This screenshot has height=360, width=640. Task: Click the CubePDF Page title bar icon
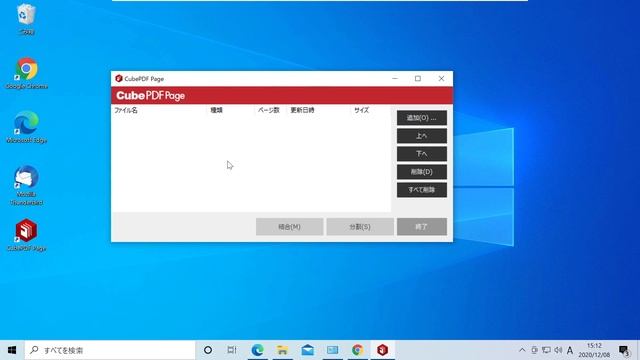[x=119, y=78]
